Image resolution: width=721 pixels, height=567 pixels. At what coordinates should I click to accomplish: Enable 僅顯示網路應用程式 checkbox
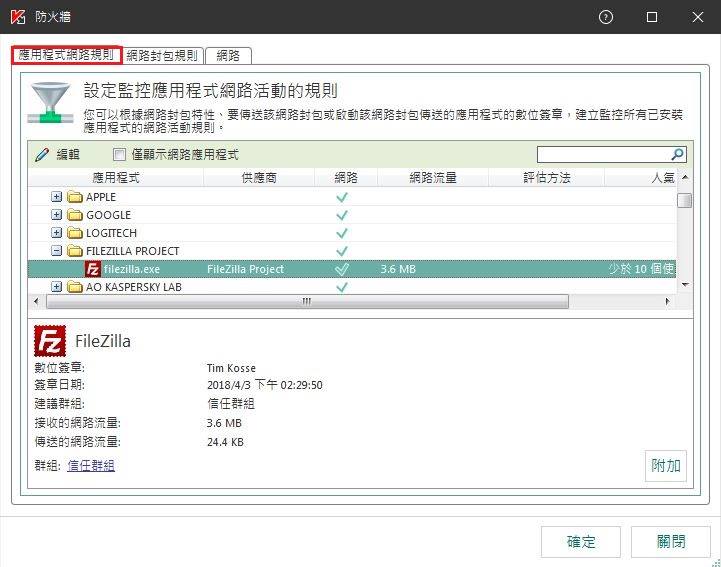click(120, 155)
